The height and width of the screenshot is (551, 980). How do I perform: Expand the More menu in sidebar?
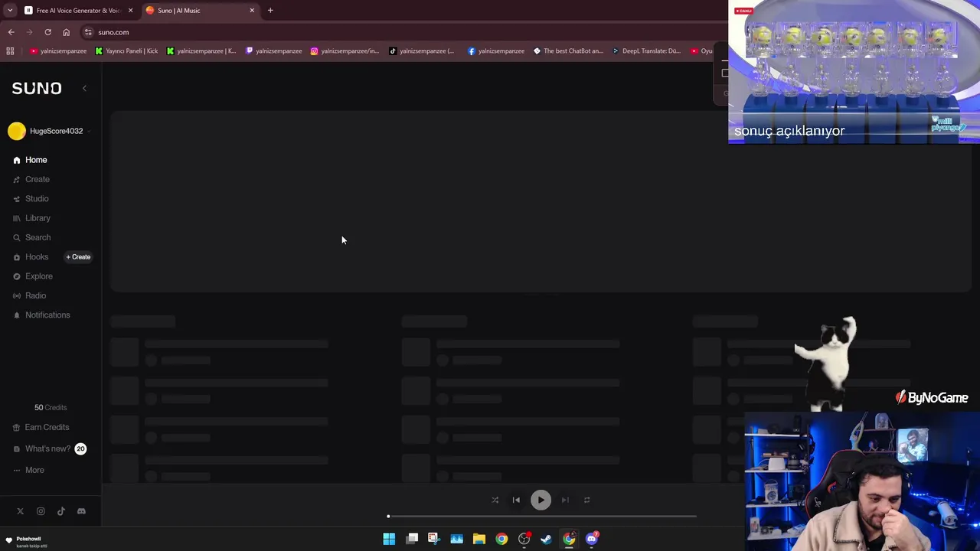(29, 470)
